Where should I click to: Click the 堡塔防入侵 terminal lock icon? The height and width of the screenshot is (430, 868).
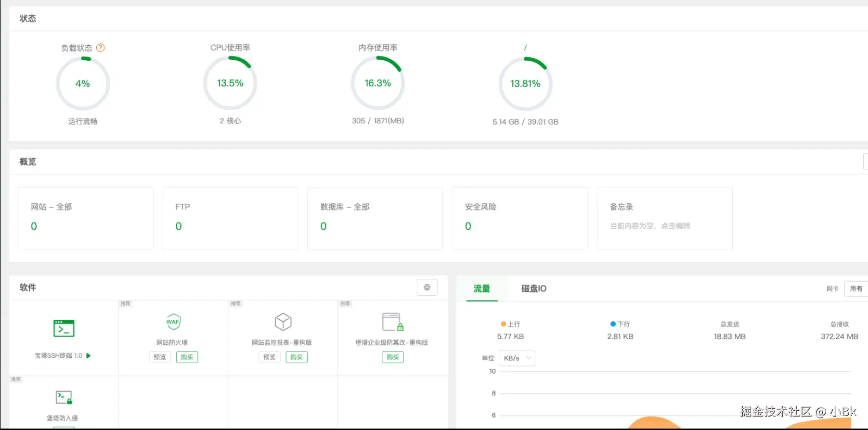coord(64,397)
